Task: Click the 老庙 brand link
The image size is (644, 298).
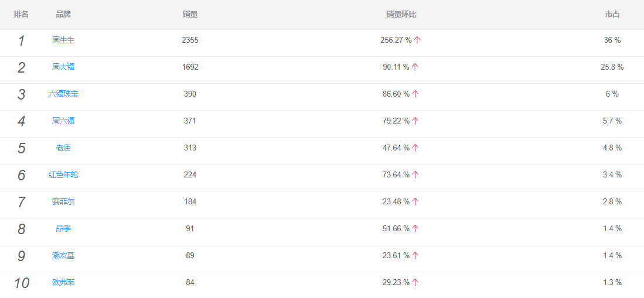Action: tap(63, 148)
